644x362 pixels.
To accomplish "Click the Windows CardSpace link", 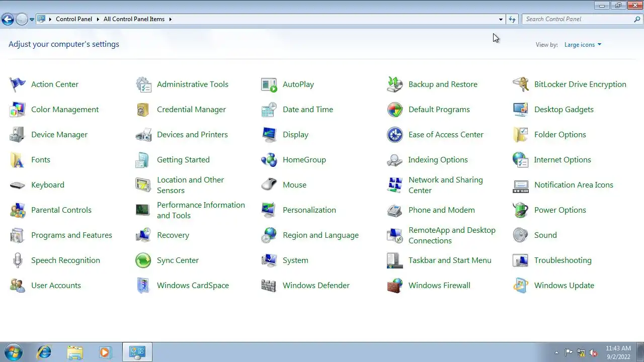I will click(x=193, y=286).
